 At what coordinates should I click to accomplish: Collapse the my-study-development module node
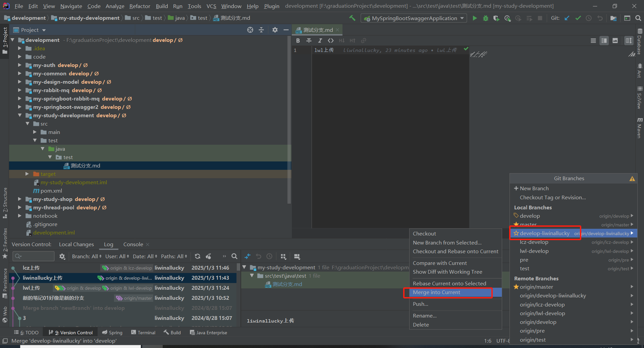click(x=20, y=115)
